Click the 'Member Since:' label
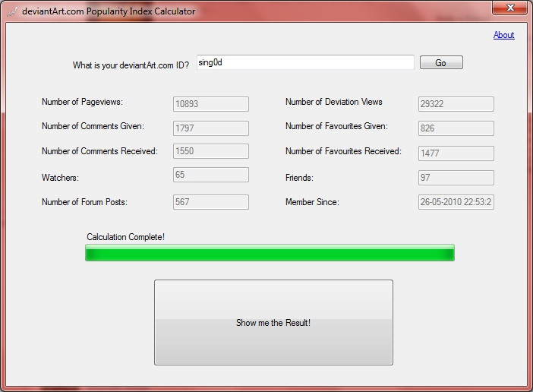Screen dimensions: 533x392 pos(312,202)
